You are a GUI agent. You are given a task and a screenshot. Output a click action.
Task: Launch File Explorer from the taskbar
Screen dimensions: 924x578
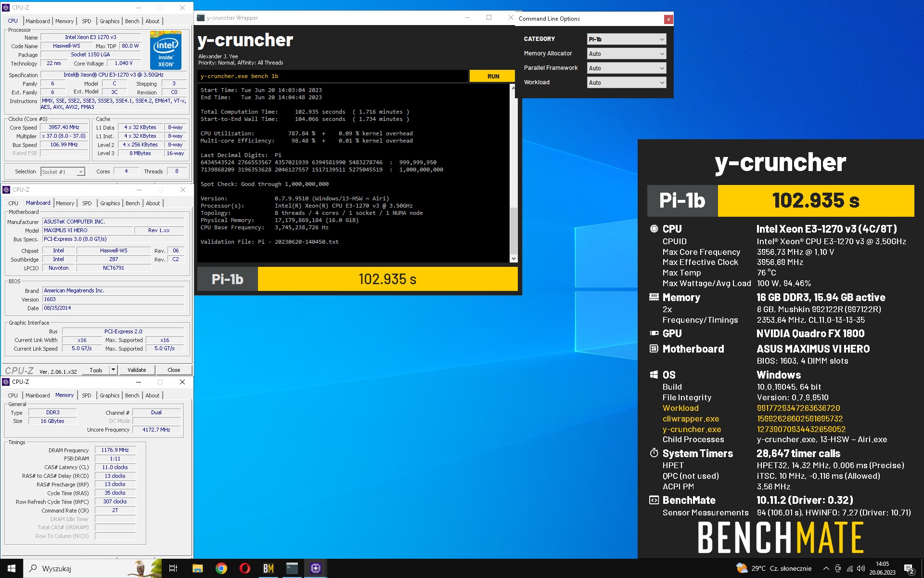tap(197, 568)
